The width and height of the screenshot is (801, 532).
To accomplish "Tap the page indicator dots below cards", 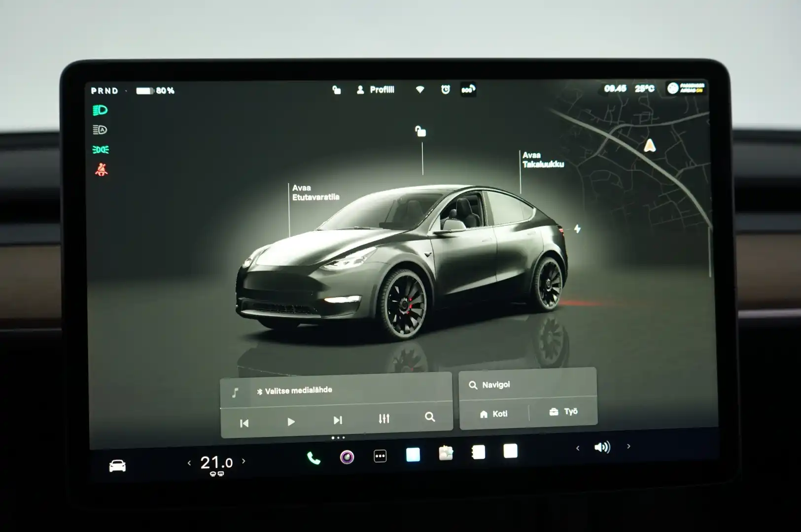I will click(338, 437).
